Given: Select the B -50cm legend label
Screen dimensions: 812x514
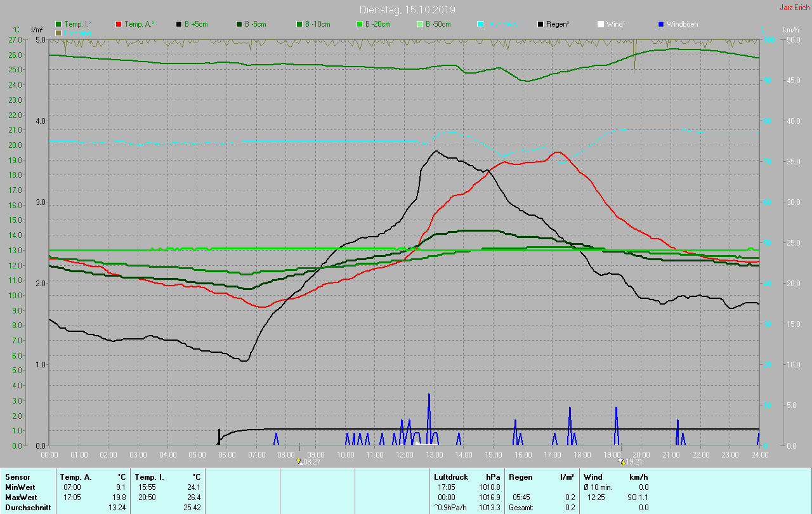Looking at the screenshot, I should pos(438,24).
